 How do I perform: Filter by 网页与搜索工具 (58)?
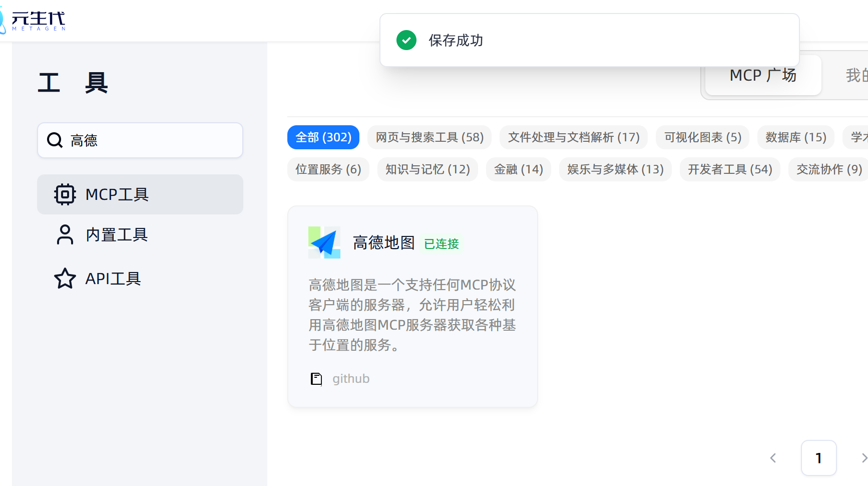tap(429, 137)
